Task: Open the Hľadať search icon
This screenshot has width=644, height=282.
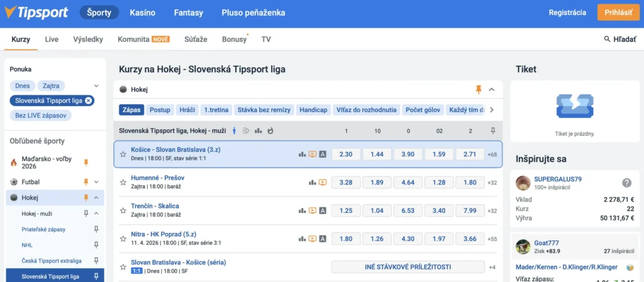Action: [607, 40]
